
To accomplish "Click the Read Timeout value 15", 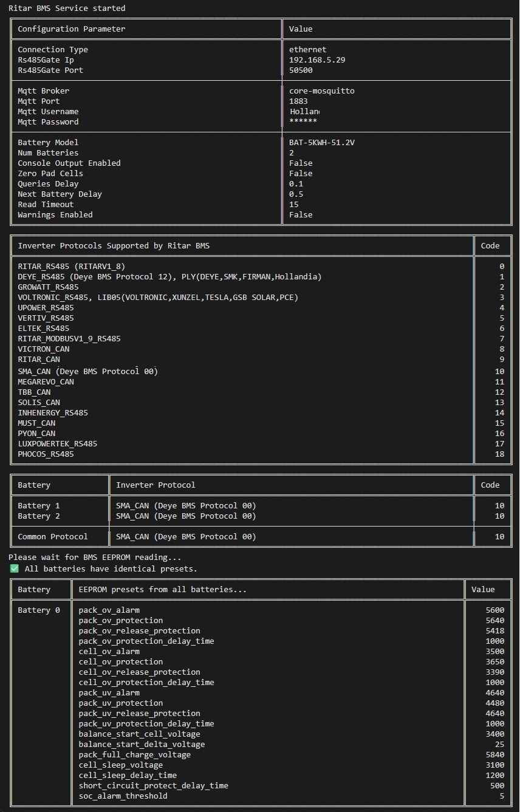I will tap(294, 205).
